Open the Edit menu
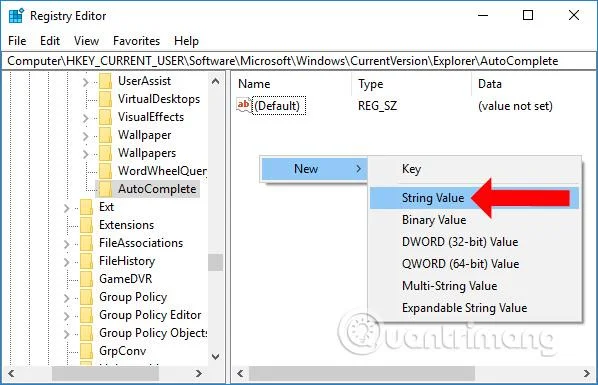 [50, 41]
